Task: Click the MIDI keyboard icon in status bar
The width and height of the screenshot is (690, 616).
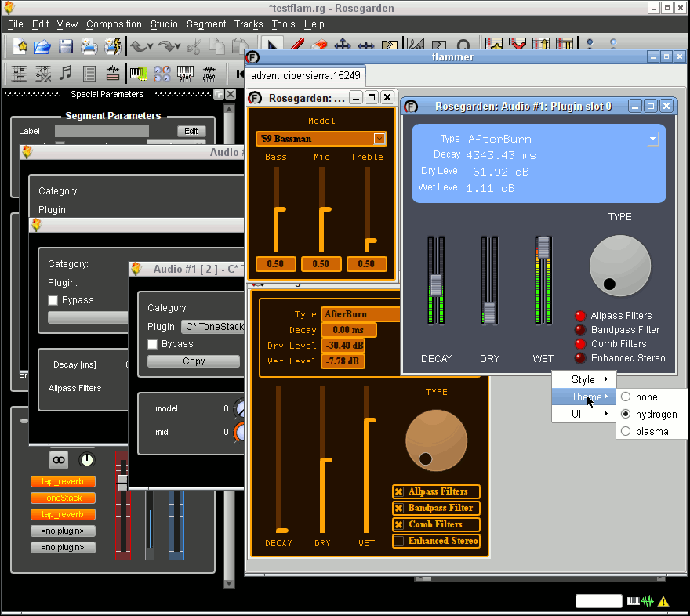Action: [x=633, y=601]
